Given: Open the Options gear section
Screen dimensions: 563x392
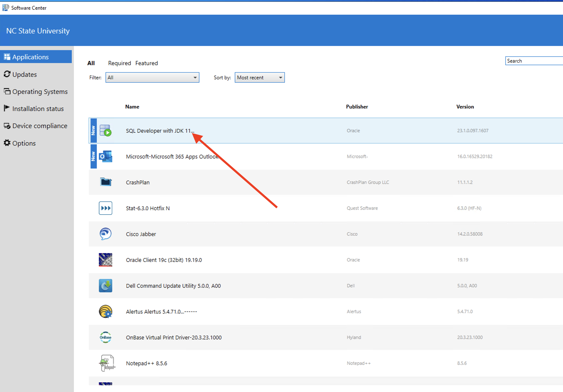Looking at the screenshot, I should (24, 143).
